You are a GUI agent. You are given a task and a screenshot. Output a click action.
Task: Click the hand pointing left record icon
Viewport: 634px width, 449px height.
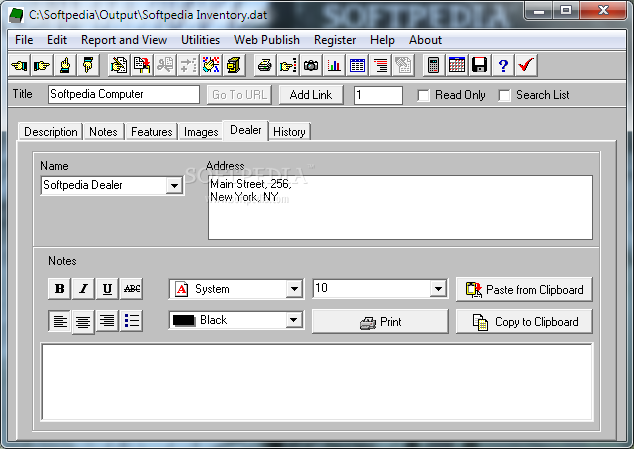pyautogui.click(x=19, y=65)
